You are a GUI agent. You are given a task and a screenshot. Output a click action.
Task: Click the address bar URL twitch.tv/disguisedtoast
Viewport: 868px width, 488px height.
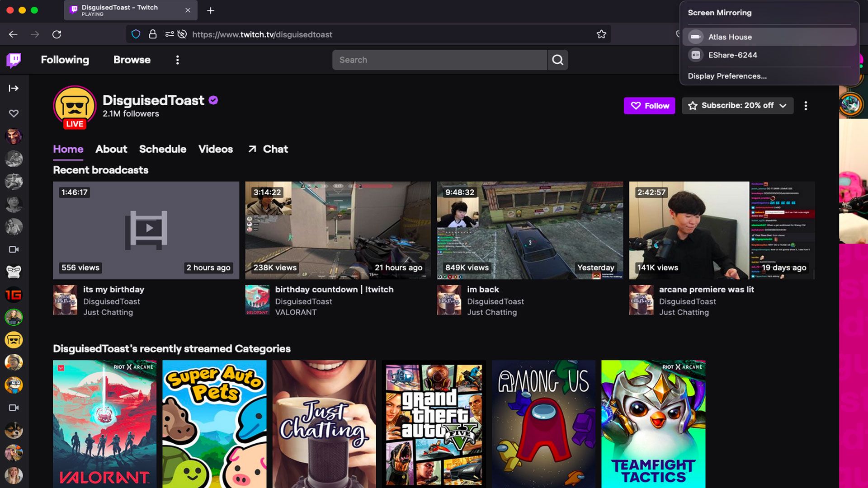tap(262, 34)
